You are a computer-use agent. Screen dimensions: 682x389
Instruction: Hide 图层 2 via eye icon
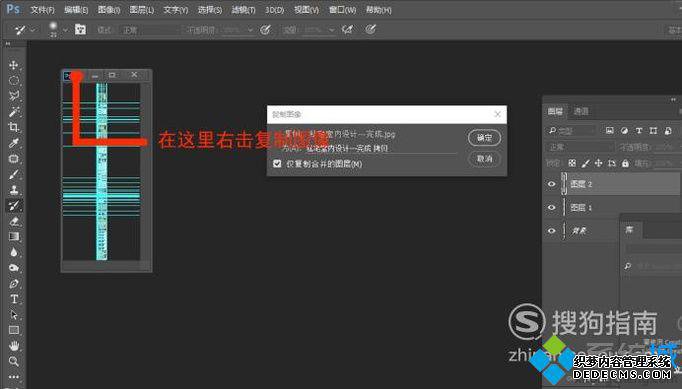[x=552, y=184]
